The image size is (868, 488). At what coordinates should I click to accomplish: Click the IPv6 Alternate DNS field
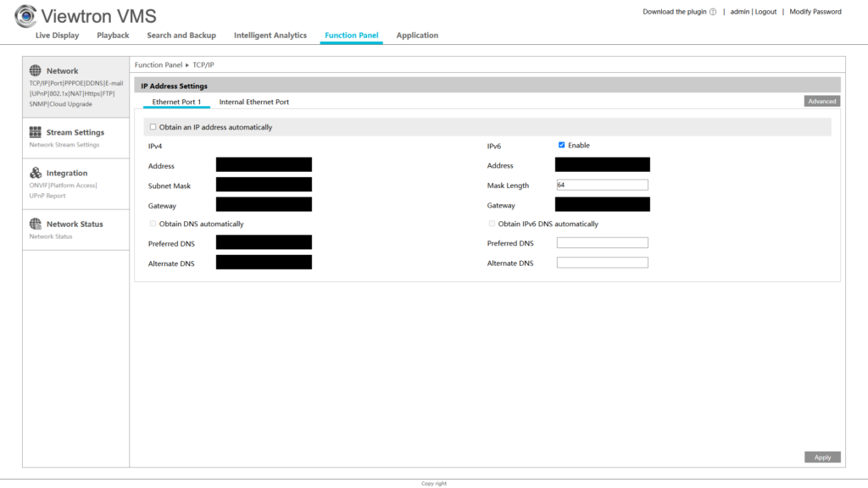tap(603, 263)
